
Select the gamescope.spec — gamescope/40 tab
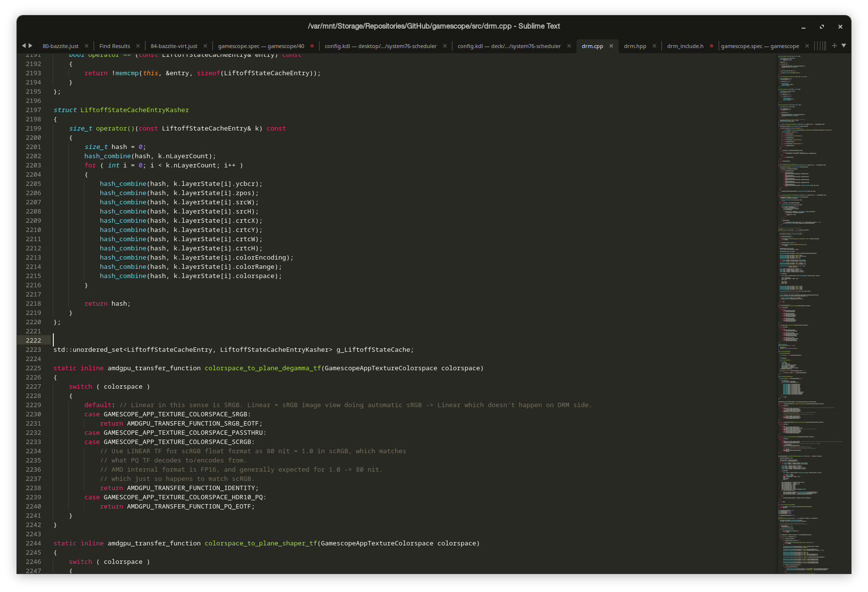[x=261, y=46]
